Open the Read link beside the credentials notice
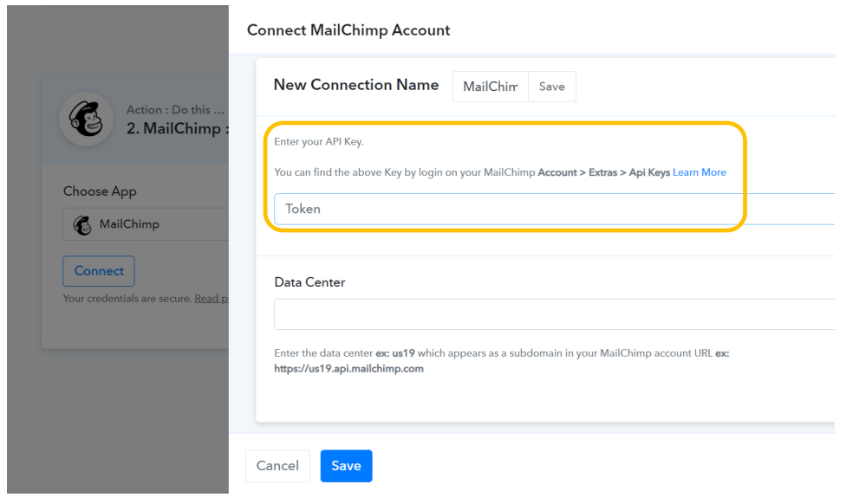The width and height of the screenshot is (859, 504). (211, 299)
